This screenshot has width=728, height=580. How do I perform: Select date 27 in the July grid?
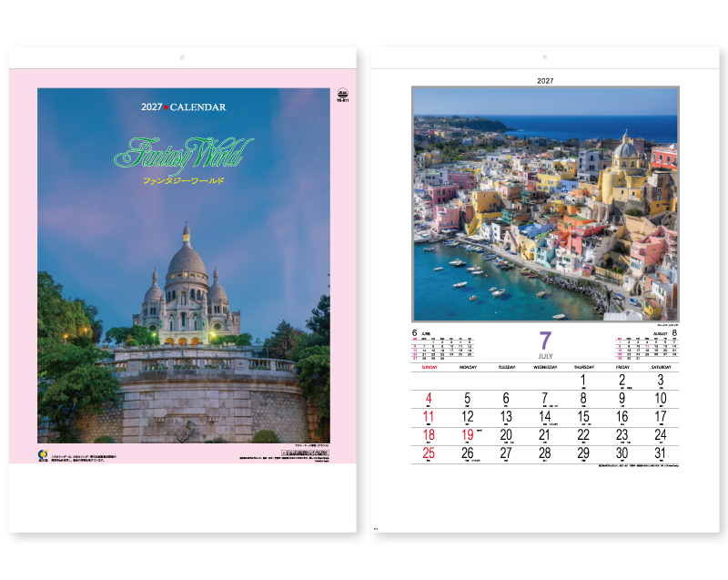click(506, 453)
